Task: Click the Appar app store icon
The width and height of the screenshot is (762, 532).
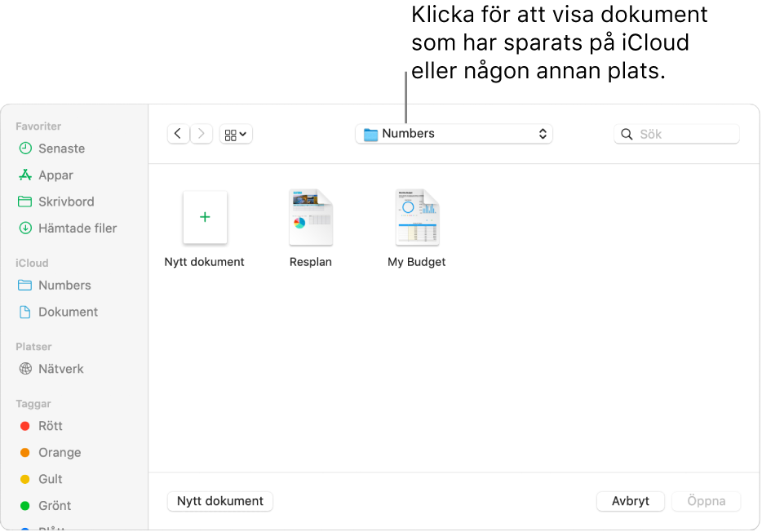Action: [x=25, y=175]
